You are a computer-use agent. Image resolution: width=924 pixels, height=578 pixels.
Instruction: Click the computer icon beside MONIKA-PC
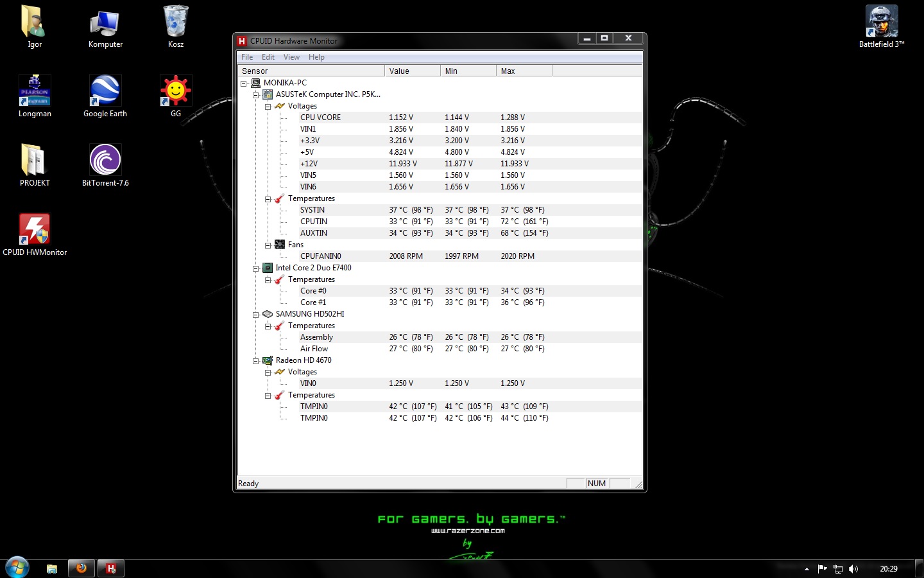[x=255, y=83]
